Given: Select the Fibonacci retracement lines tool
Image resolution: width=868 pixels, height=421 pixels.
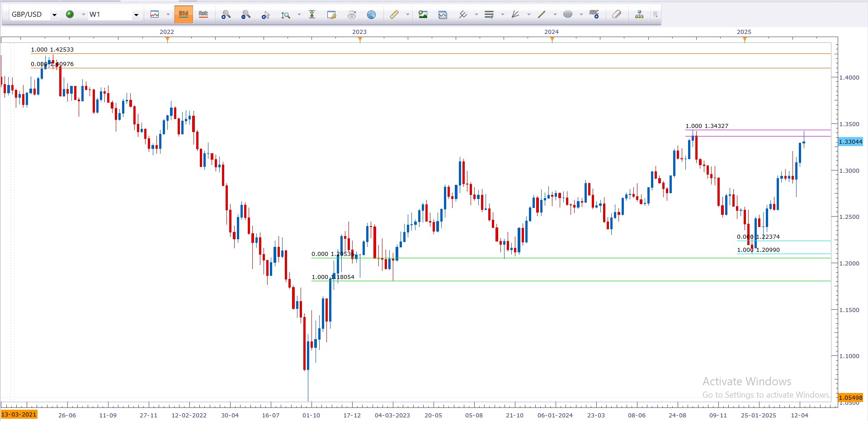Looking at the screenshot, I should tap(489, 15).
